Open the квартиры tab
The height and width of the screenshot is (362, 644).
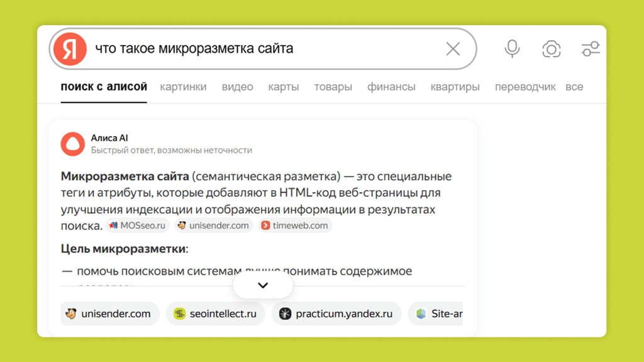coord(455,87)
